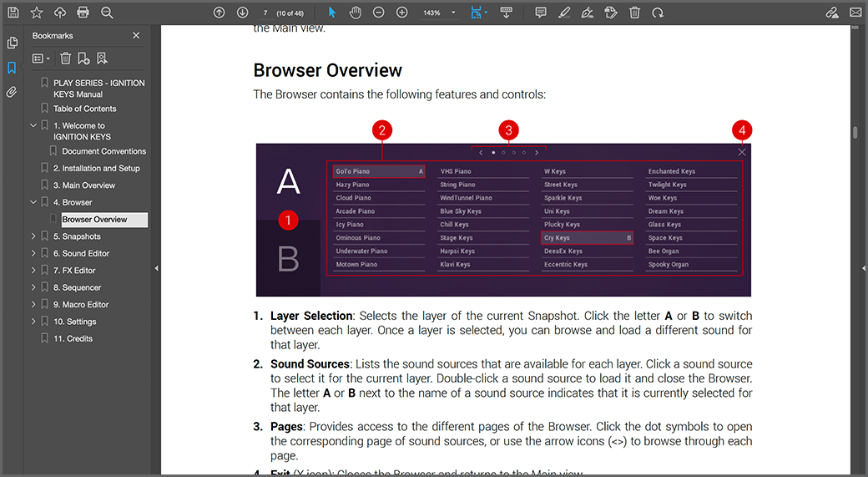Click the page number field showing 7

pos(265,13)
